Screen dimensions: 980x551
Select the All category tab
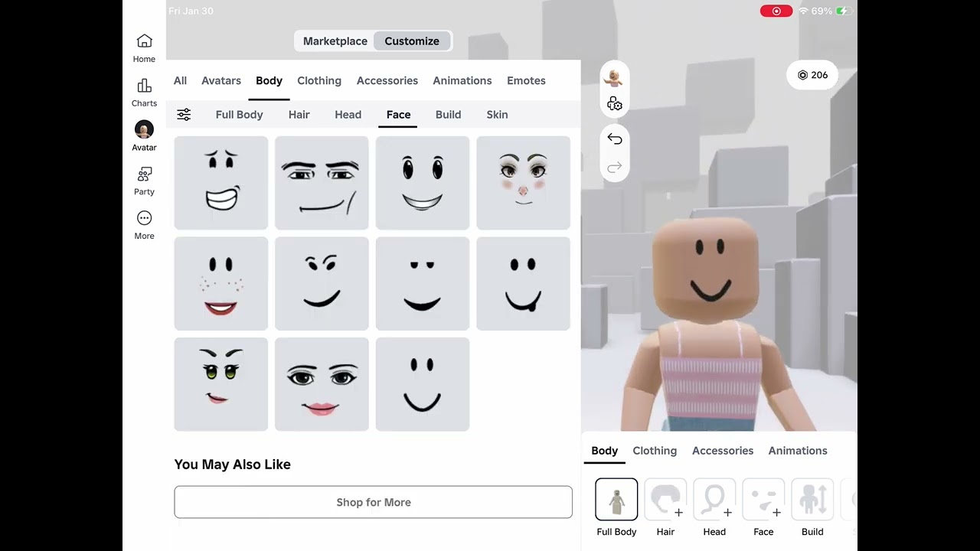180,80
